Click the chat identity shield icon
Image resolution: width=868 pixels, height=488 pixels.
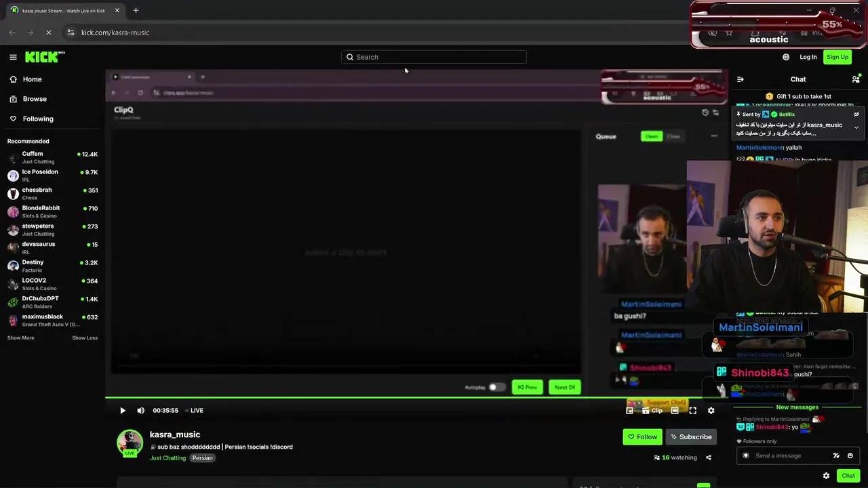tap(746, 455)
